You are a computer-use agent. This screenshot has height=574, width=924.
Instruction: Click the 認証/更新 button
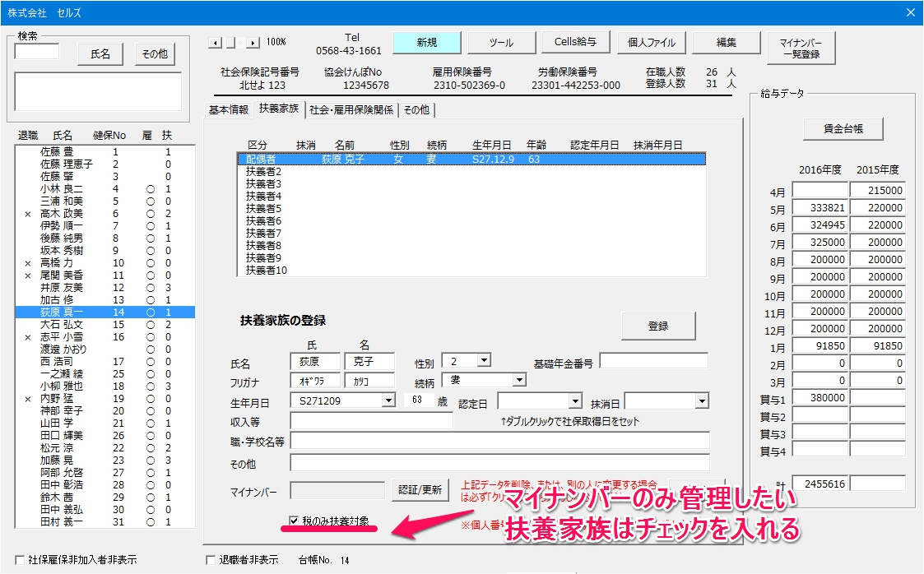tap(420, 490)
